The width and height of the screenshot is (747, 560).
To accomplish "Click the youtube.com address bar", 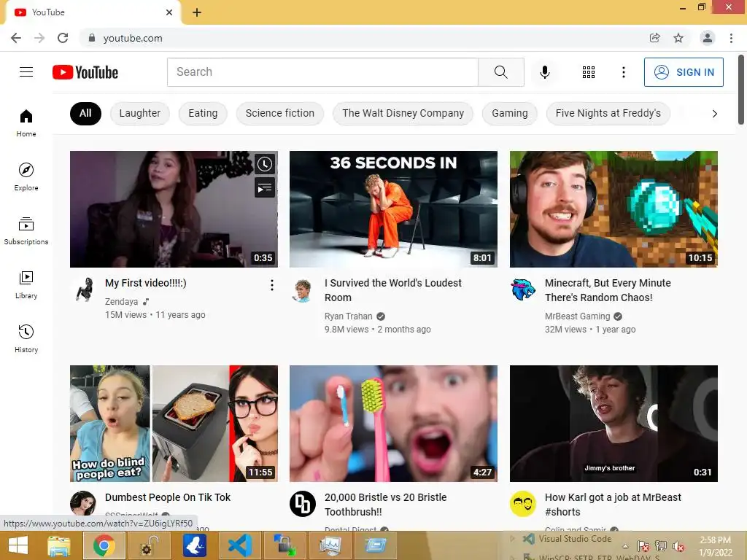I will (x=362, y=38).
